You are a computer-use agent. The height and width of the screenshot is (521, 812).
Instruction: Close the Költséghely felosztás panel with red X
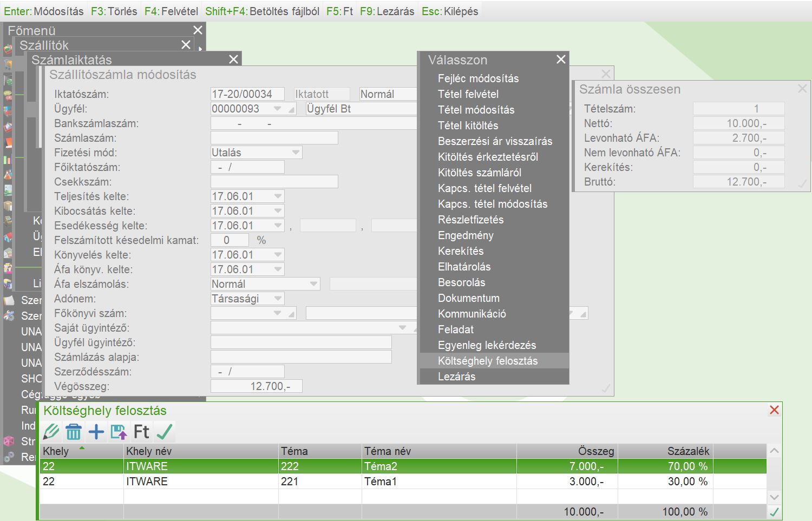click(774, 410)
